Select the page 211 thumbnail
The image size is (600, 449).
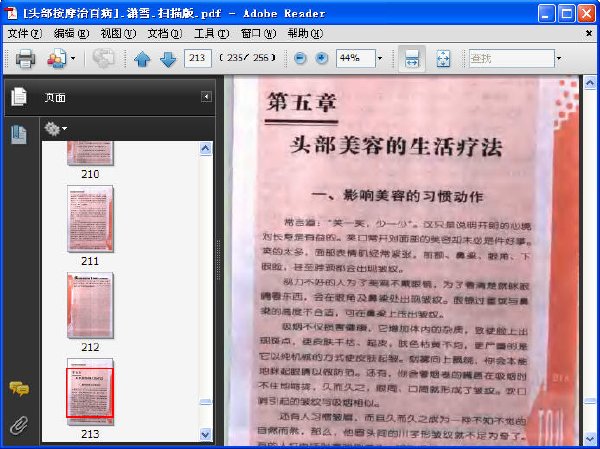tap(90, 219)
